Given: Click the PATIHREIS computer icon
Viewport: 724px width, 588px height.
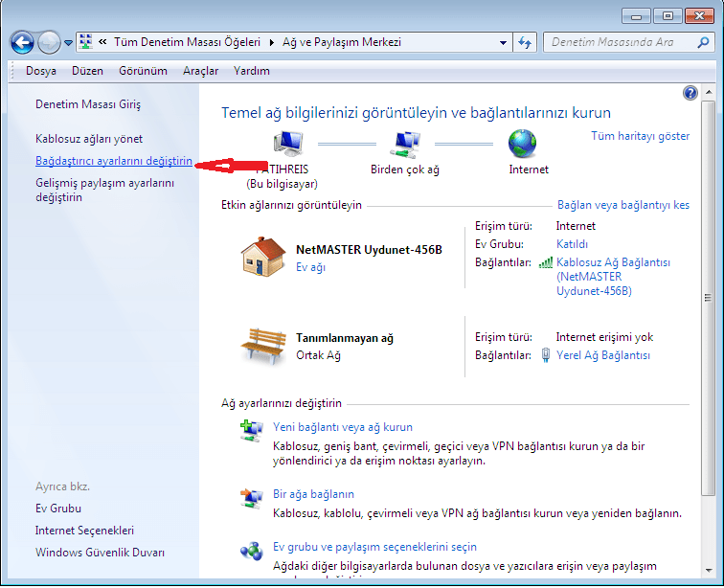Looking at the screenshot, I should point(288,145).
